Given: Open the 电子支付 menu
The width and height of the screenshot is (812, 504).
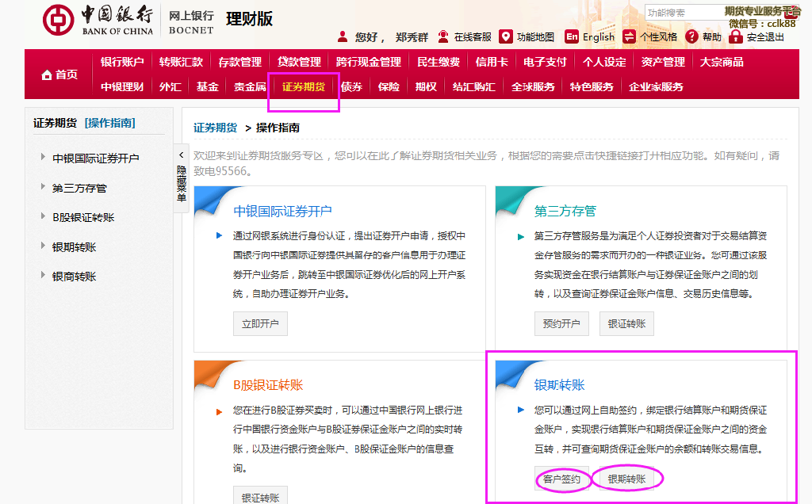Looking at the screenshot, I should [546, 62].
